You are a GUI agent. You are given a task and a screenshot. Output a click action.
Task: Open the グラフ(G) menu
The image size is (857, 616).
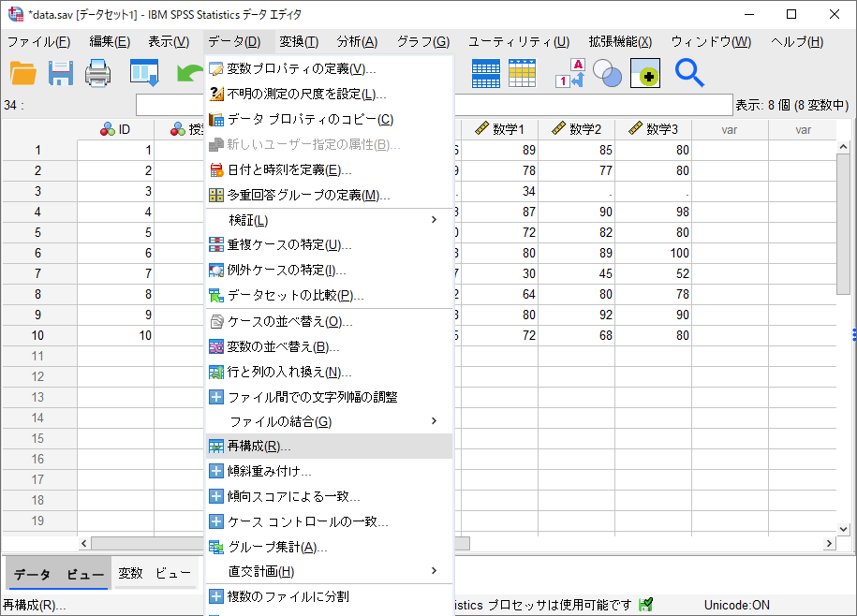tap(423, 42)
